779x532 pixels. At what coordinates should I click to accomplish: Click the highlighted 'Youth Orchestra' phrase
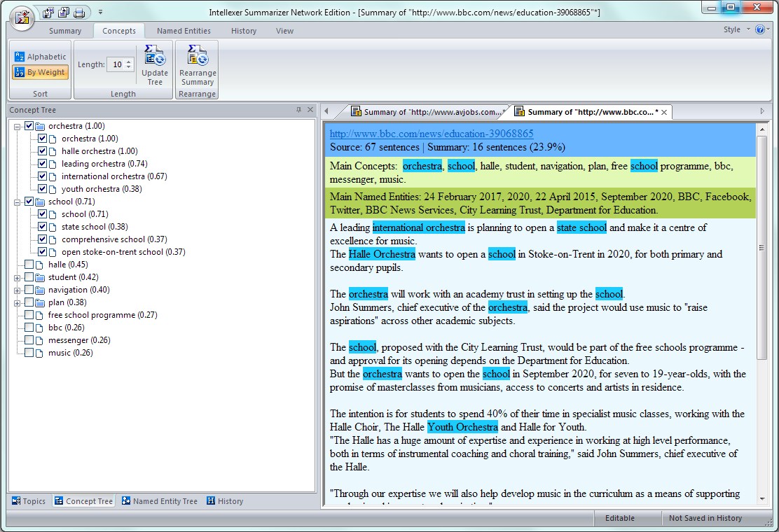tap(462, 427)
